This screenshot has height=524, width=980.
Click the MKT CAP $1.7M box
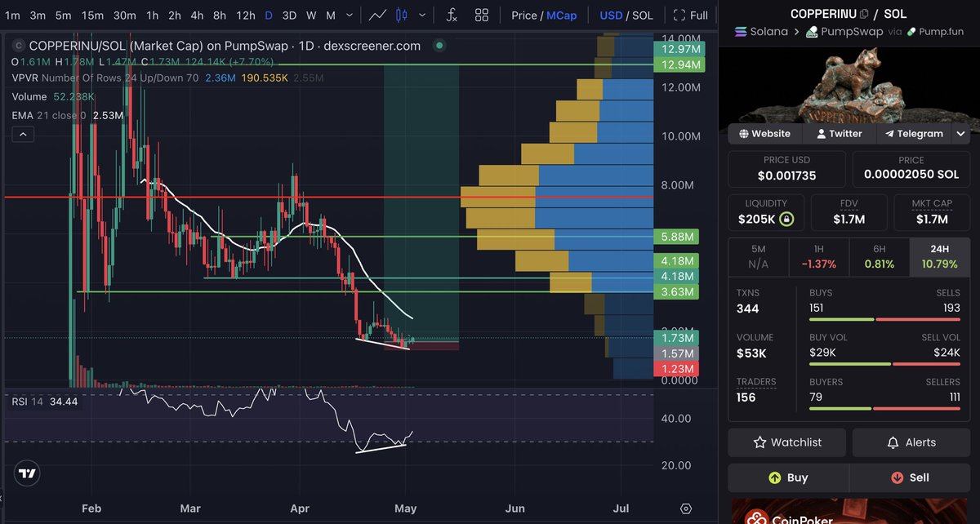click(x=932, y=211)
